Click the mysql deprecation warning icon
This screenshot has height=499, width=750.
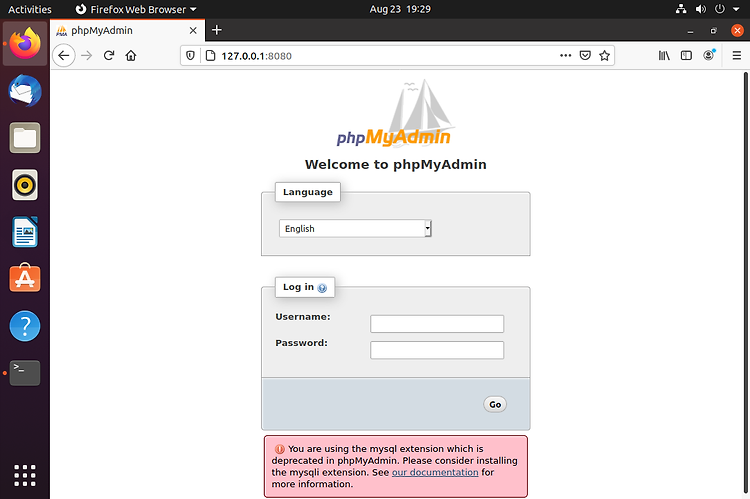pos(279,449)
